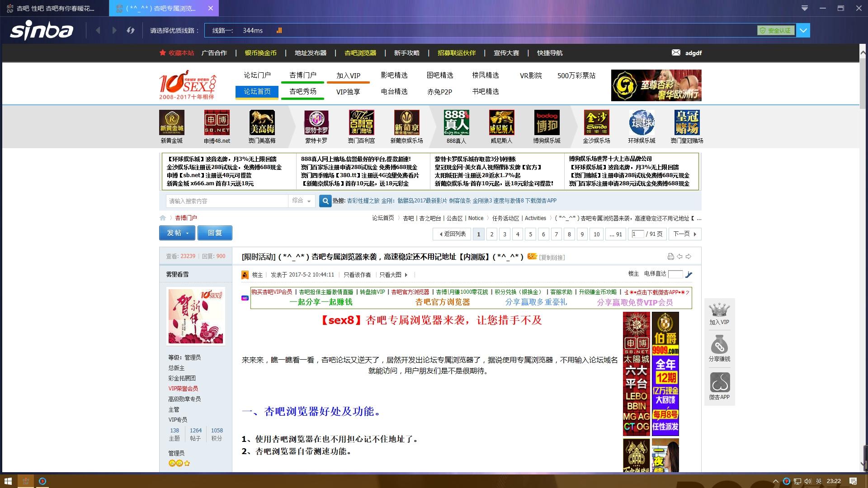The width and height of the screenshot is (868, 488).
Task: Switch to the first browser tab 杏吧 性吧
Action: tap(54, 8)
